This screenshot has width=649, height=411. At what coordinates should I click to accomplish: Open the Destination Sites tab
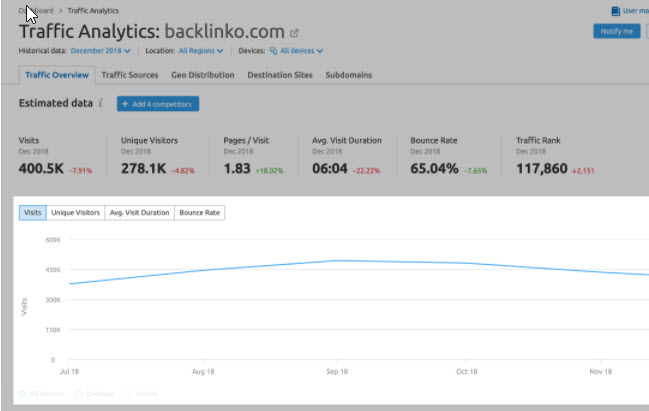tap(280, 75)
